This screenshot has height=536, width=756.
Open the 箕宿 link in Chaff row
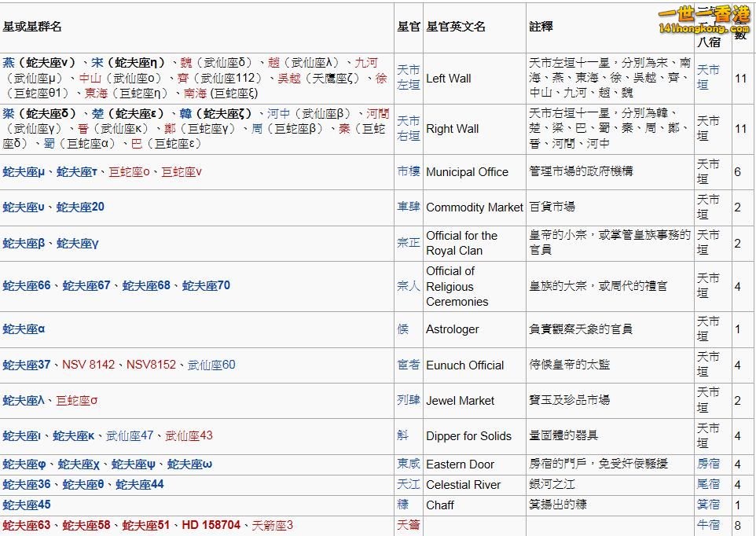coord(708,505)
